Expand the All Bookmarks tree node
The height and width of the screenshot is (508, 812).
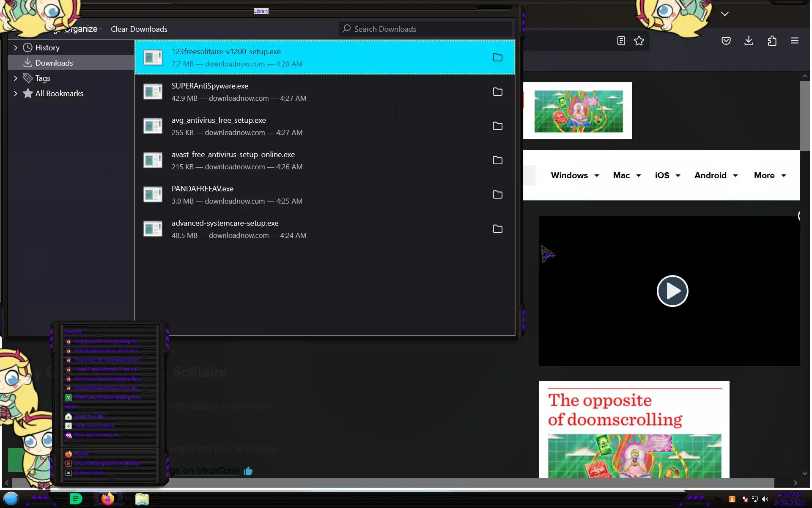pyautogui.click(x=16, y=94)
